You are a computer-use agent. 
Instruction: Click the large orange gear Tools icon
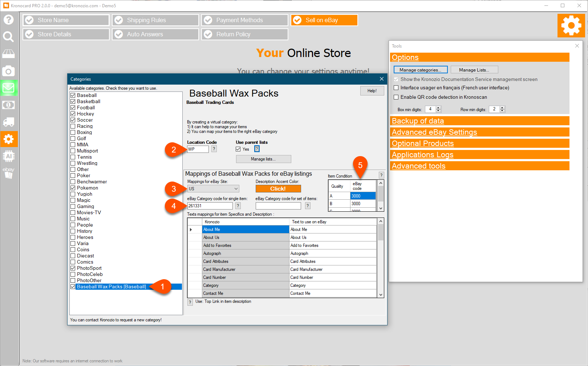point(571,25)
